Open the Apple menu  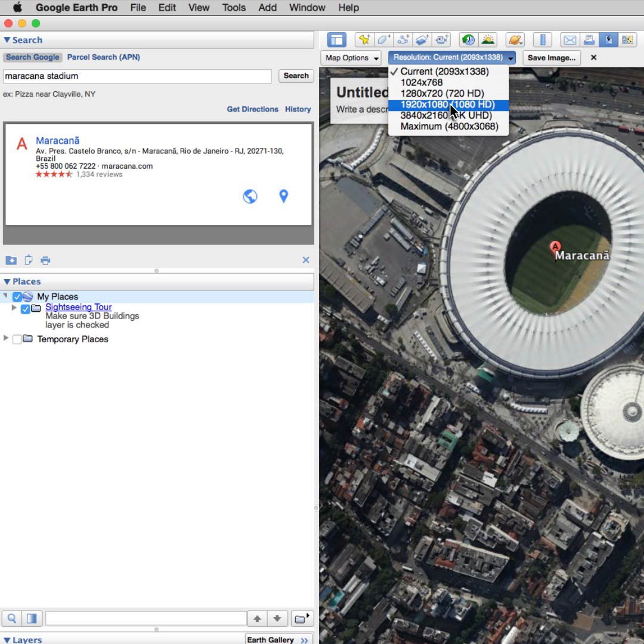tap(17, 7)
